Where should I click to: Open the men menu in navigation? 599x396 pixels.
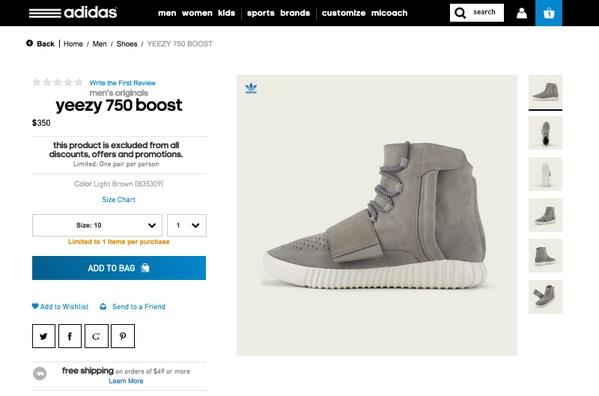[167, 13]
